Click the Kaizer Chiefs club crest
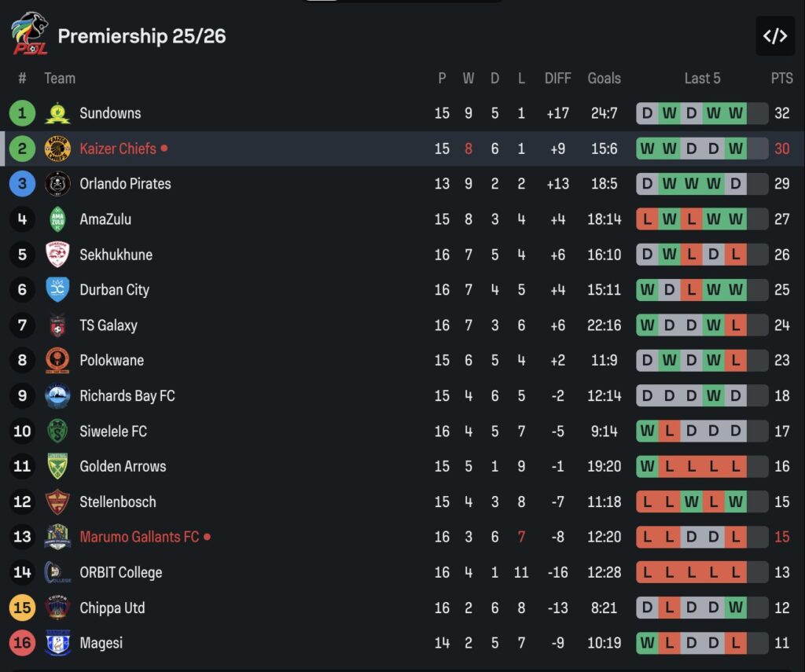 click(x=57, y=149)
